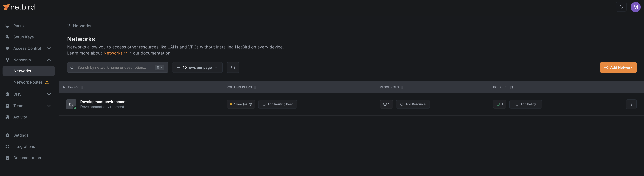644x176 pixels.
Task: Click the Network Routes warning triangle icon
Action: tap(47, 82)
